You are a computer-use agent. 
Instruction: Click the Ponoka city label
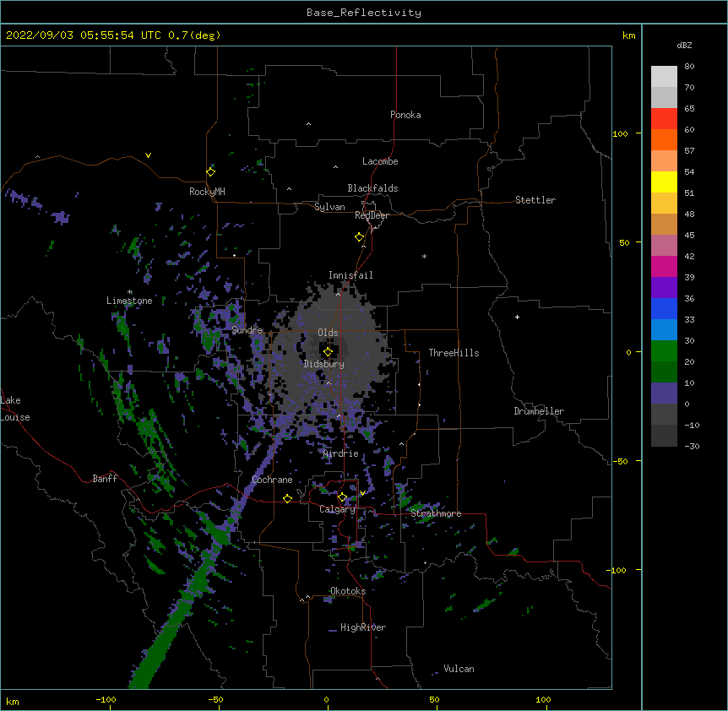click(x=405, y=115)
